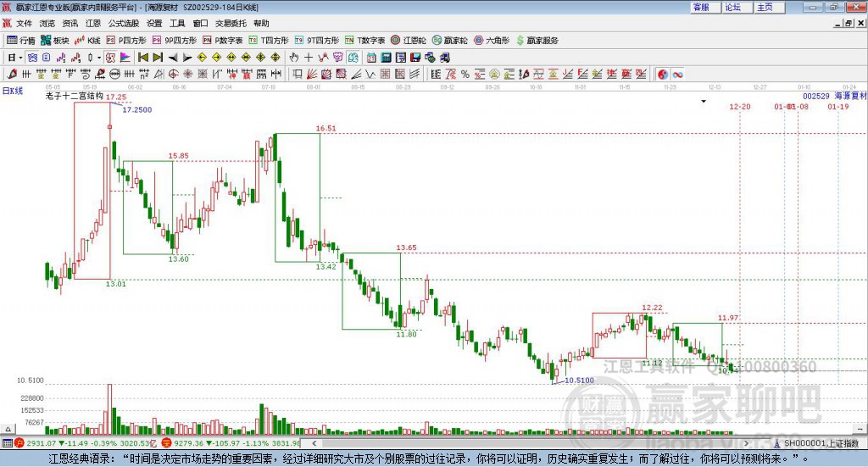Expand volume panel with up-arrow button
Viewport: 868px width, 467px height.
(7, 430)
